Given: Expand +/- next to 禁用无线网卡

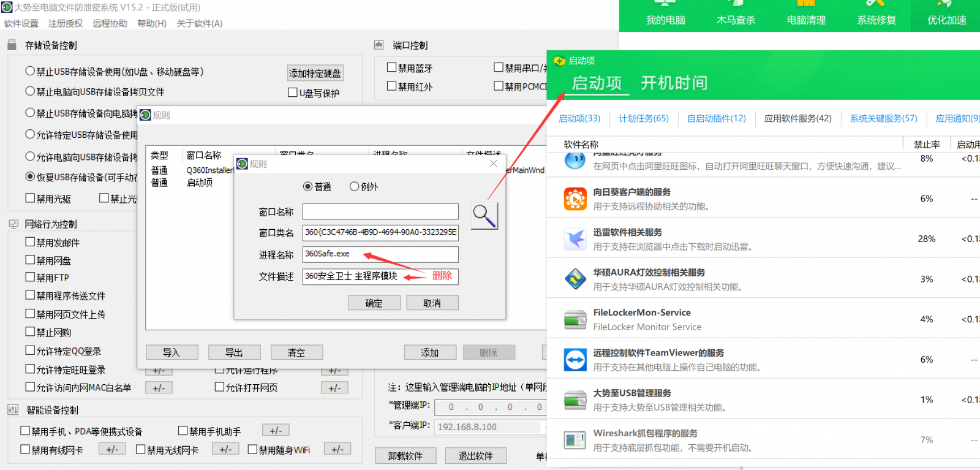Looking at the screenshot, I should pyautogui.click(x=225, y=449).
